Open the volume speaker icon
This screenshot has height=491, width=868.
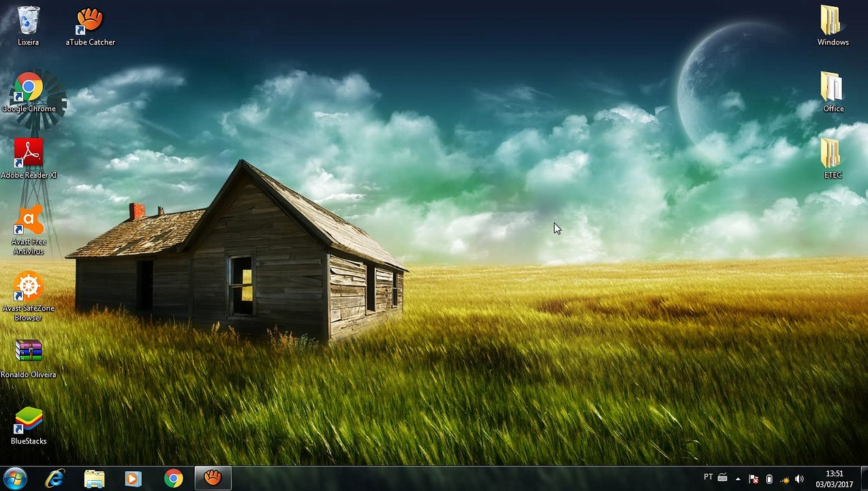click(x=799, y=479)
